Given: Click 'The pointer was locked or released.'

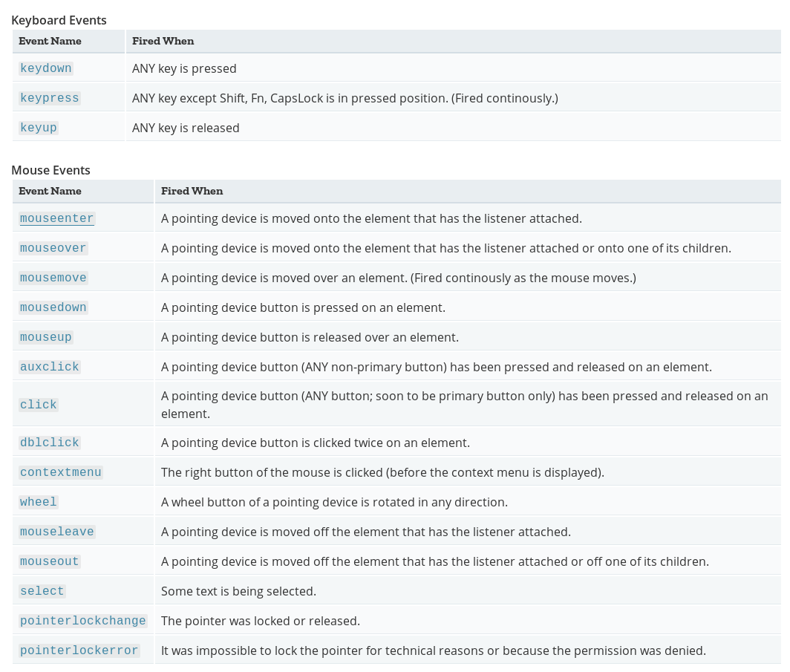Looking at the screenshot, I should pos(261,621).
